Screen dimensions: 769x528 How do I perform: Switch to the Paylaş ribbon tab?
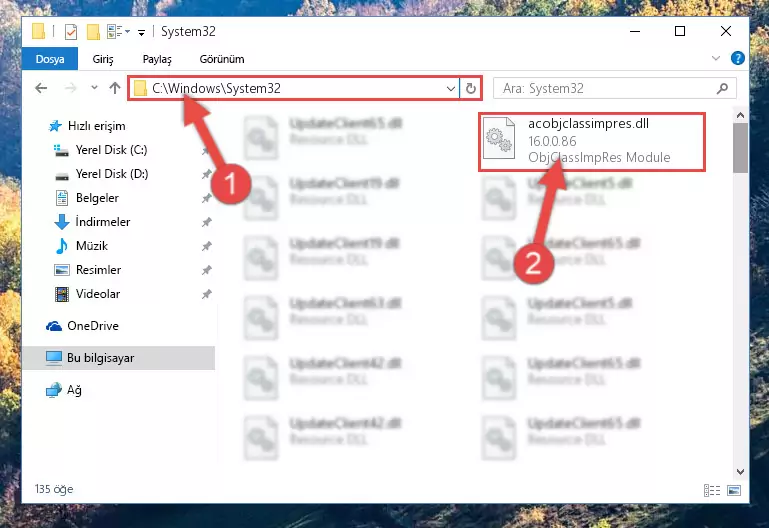point(157,59)
